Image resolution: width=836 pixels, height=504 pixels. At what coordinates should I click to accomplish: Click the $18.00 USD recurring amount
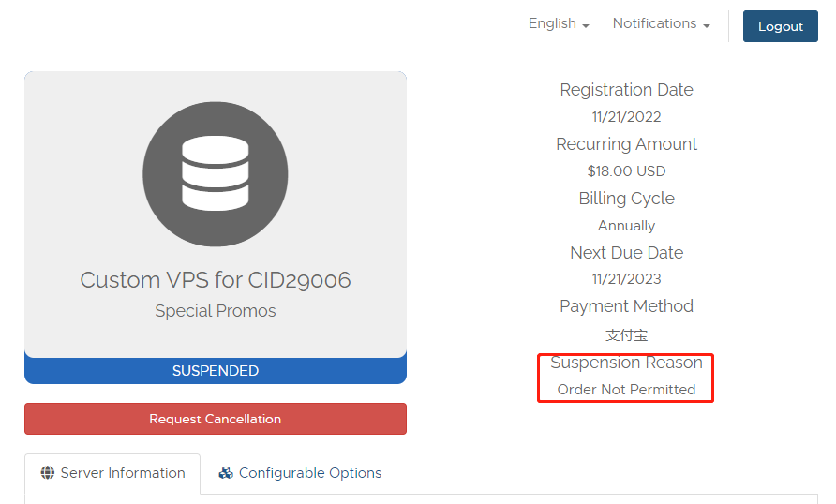click(x=626, y=171)
